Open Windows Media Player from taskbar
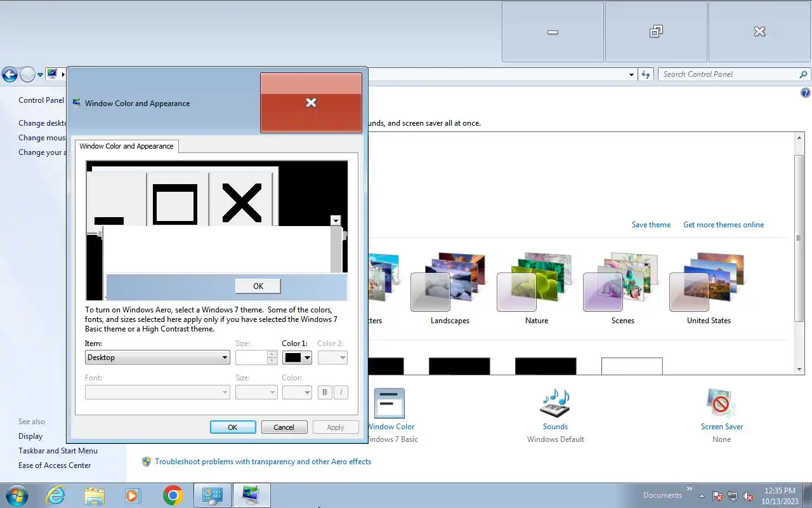The width and height of the screenshot is (812, 508). pyautogui.click(x=133, y=495)
